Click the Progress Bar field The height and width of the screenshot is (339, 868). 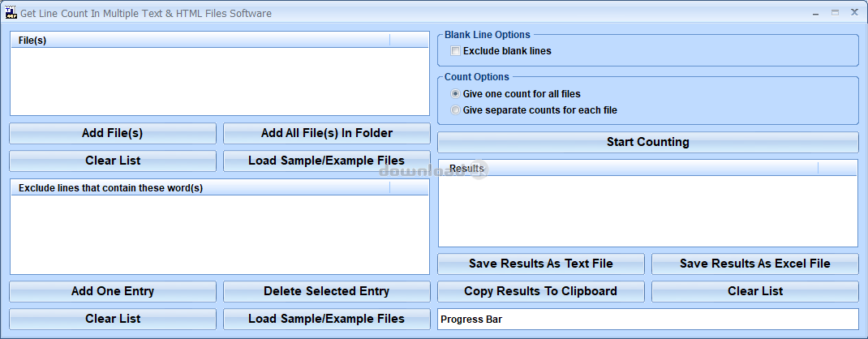(647, 319)
